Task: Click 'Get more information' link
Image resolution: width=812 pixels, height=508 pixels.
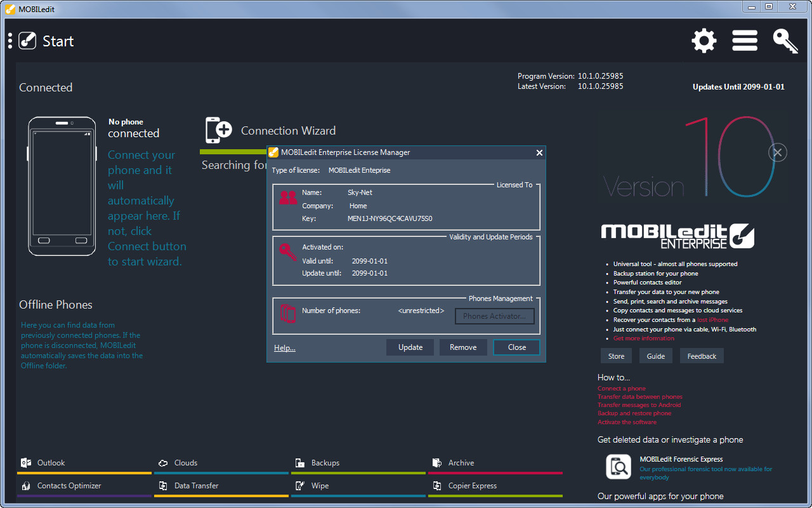Action: [x=644, y=338]
